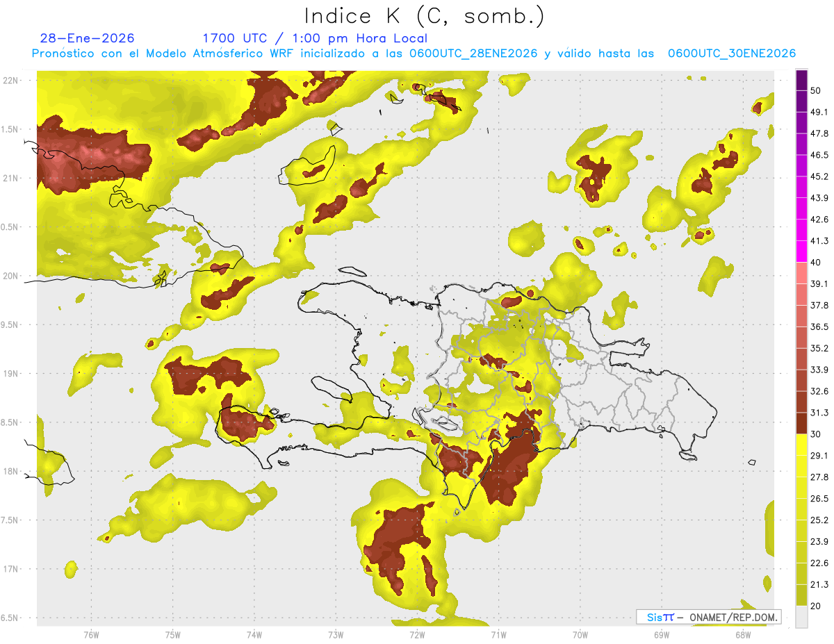Click the dark brown colorbar segment between 30 and 31.3

point(801,423)
